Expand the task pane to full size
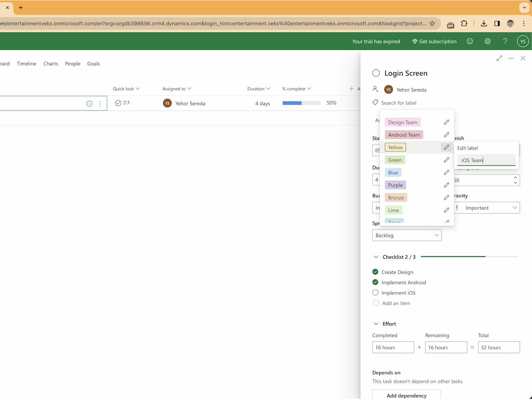This screenshot has width=532, height=399. [499, 58]
